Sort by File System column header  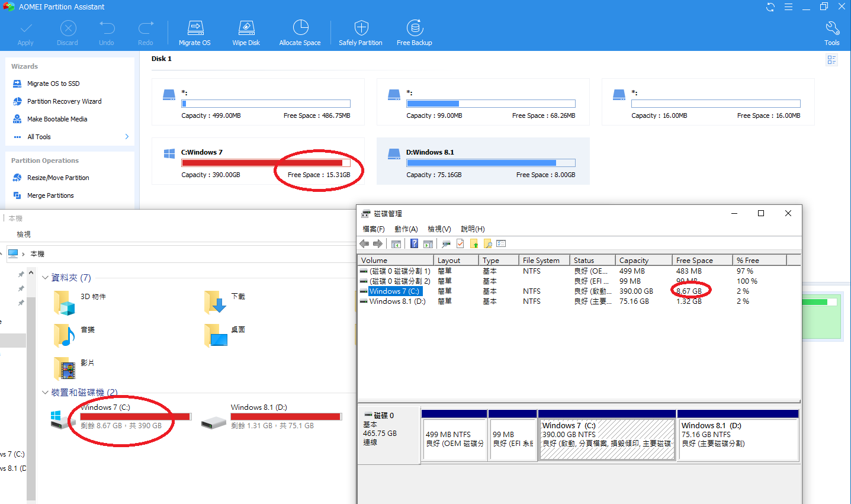click(544, 261)
